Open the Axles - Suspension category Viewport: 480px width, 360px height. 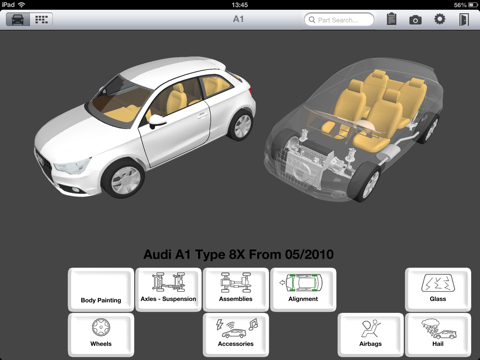click(x=168, y=289)
